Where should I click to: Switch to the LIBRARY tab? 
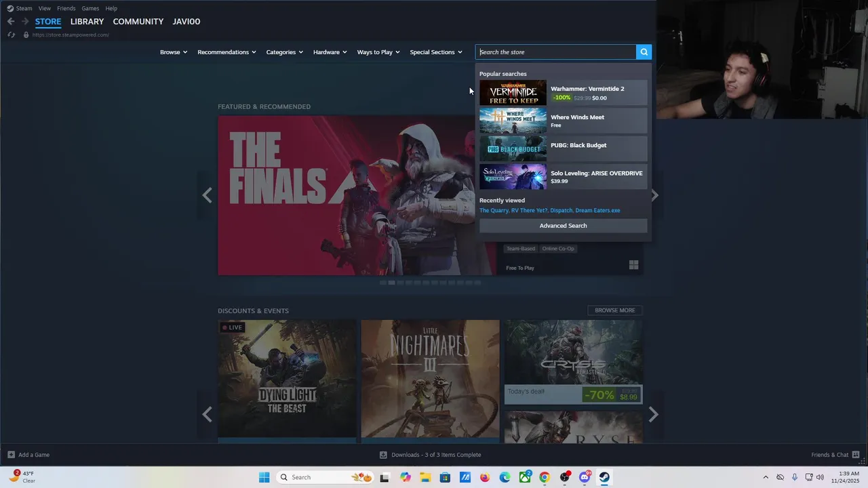[x=87, y=22]
